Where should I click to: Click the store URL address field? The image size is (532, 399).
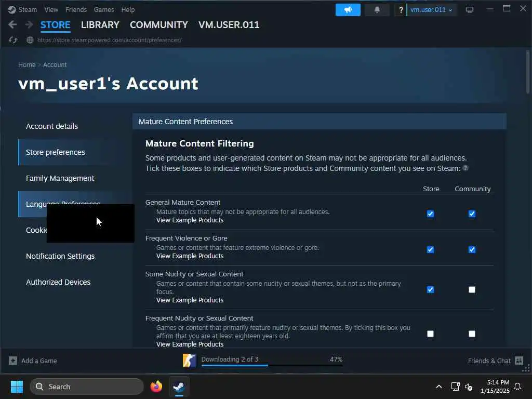coord(109,40)
